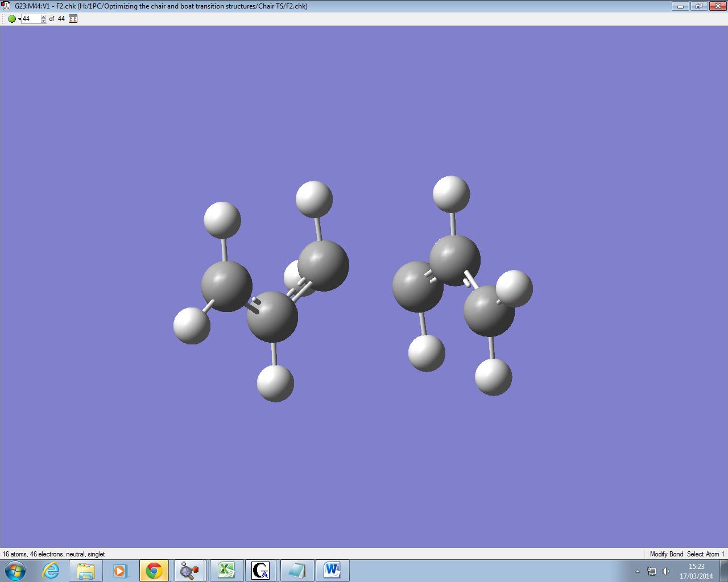The width and height of the screenshot is (728, 582).
Task: Click the 'Modify Bond' status bar entry
Action: 667,554
